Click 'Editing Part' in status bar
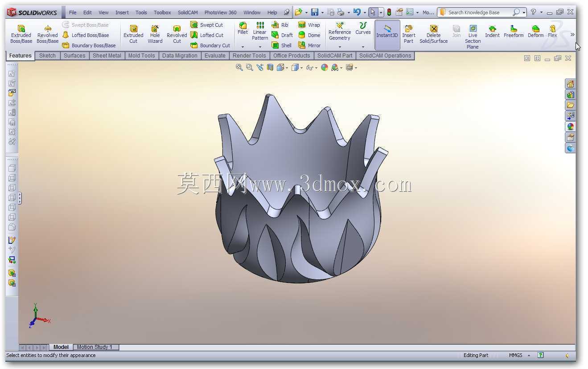This screenshot has height=369, width=588. click(x=476, y=355)
